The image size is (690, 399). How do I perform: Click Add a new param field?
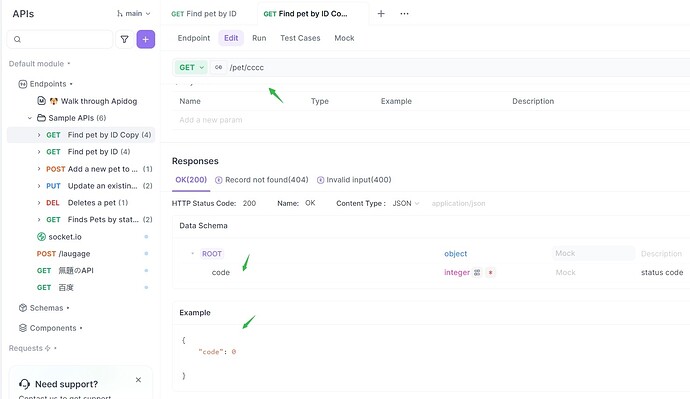click(x=211, y=120)
